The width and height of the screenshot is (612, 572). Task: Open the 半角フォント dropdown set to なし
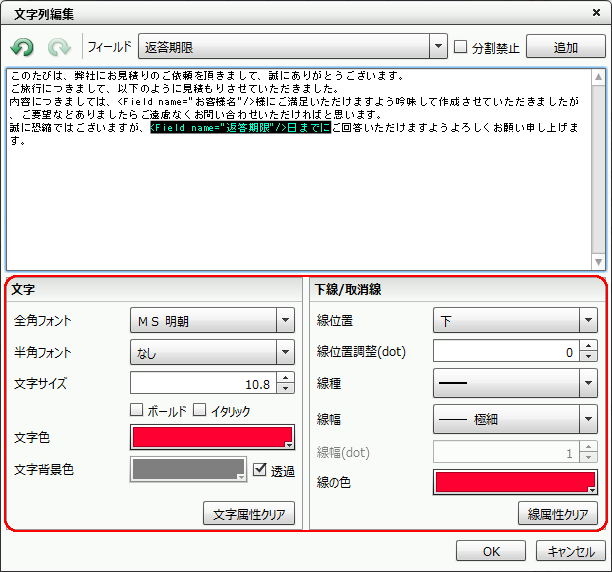(212, 352)
